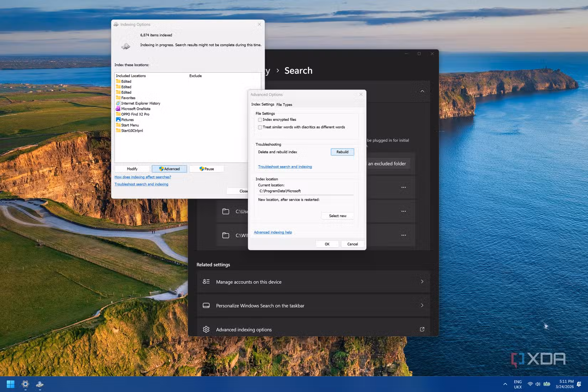
Task: Switch to File Types tab
Action: coord(284,105)
